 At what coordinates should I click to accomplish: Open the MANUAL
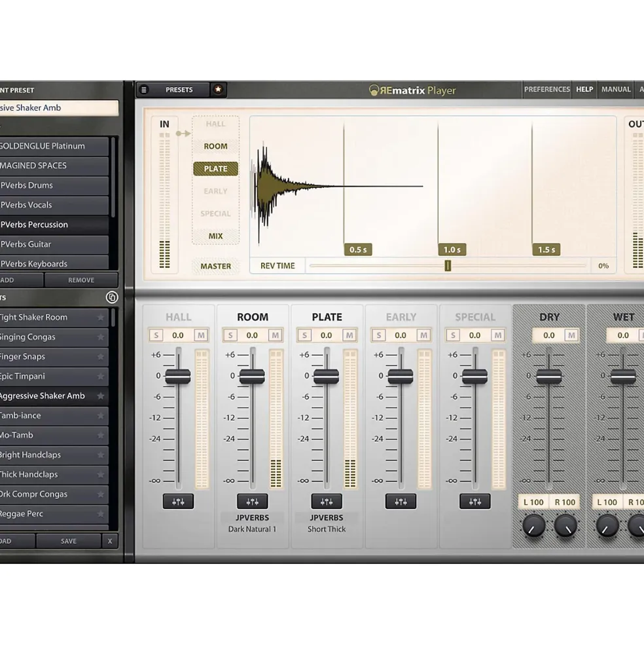point(616,89)
